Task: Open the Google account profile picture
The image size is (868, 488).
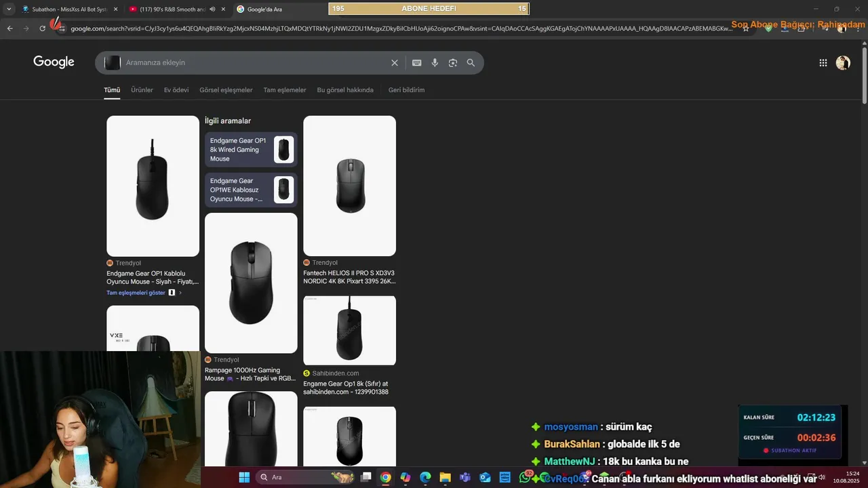Action: click(x=843, y=63)
